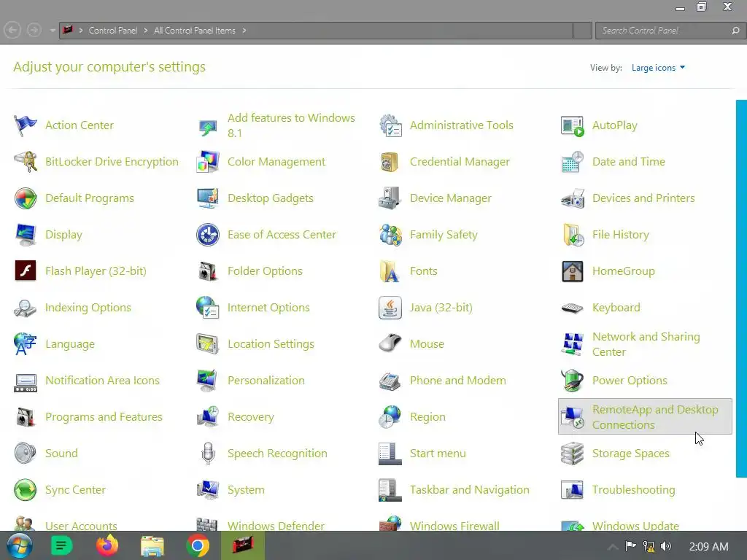Open Taskbar and Navigation link
This screenshot has width=747, height=560.
[x=469, y=490]
